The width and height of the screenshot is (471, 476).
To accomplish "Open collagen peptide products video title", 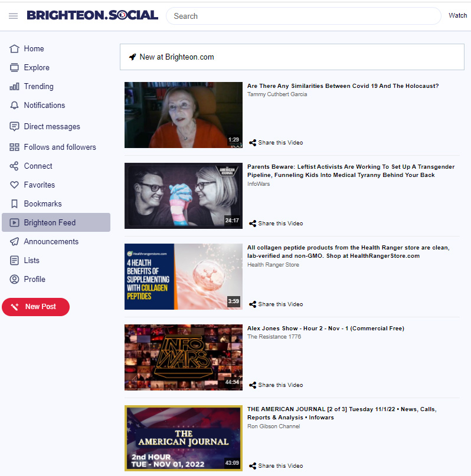I will coord(348,252).
